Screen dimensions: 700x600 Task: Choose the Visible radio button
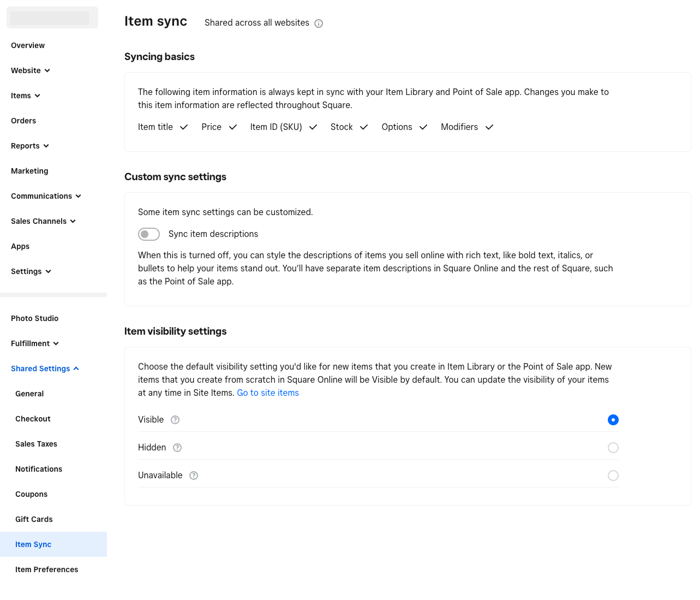click(x=613, y=420)
